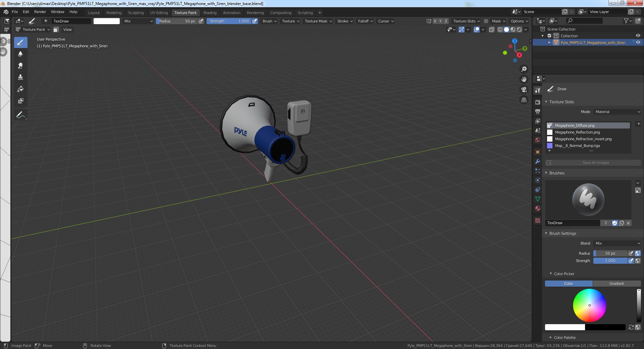The width and height of the screenshot is (644, 349).
Task: Collapse the Brush Settings panel
Action: point(546,233)
